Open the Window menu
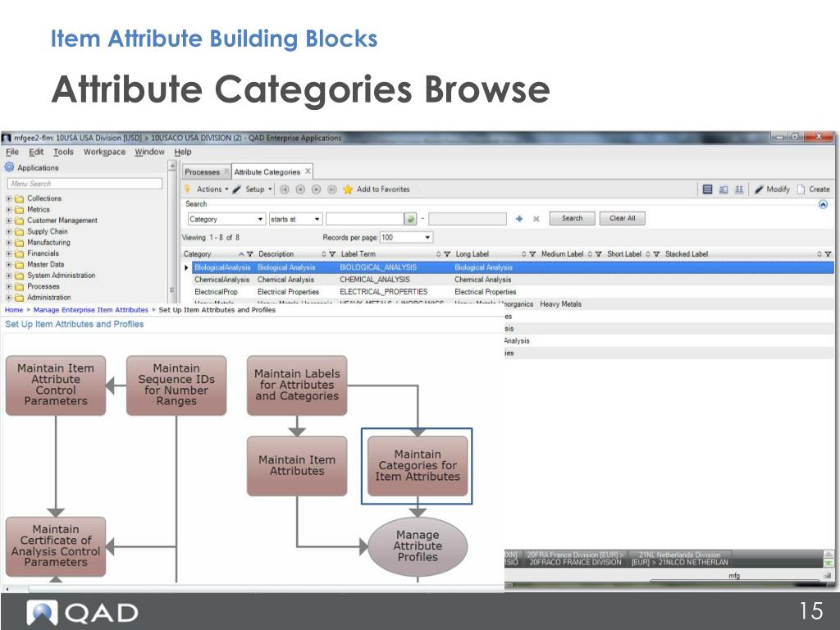The height and width of the screenshot is (630, 840). [149, 152]
